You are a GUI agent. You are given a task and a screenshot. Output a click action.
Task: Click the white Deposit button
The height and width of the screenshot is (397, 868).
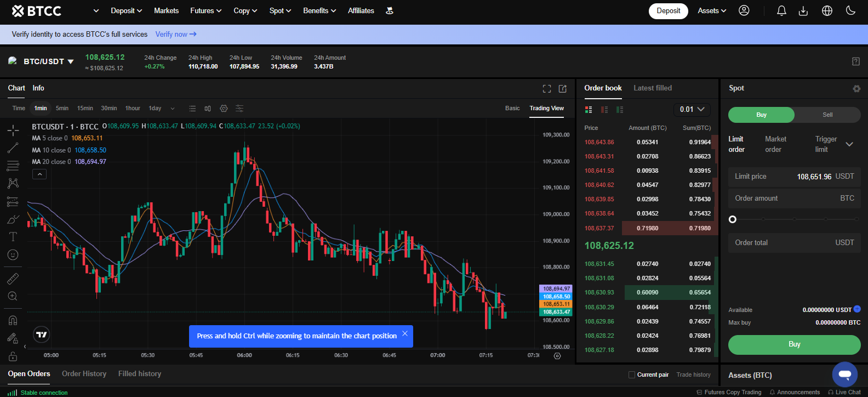[x=669, y=11]
